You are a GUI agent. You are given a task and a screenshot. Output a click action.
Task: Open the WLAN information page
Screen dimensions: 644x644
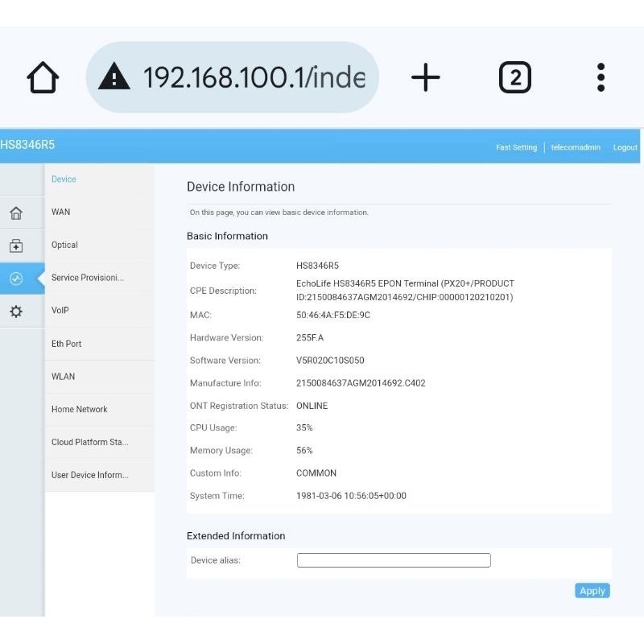pos(64,377)
